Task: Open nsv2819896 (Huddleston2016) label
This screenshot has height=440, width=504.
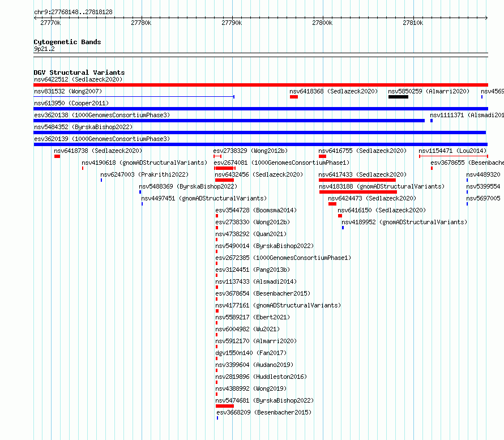Action: tap(261, 377)
